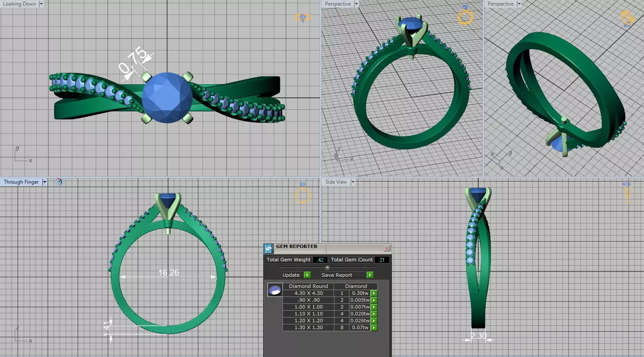This screenshot has width=644, height=357.
Task: Click the small round icon beside Through Finger dropdown
Action: (59, 182)
